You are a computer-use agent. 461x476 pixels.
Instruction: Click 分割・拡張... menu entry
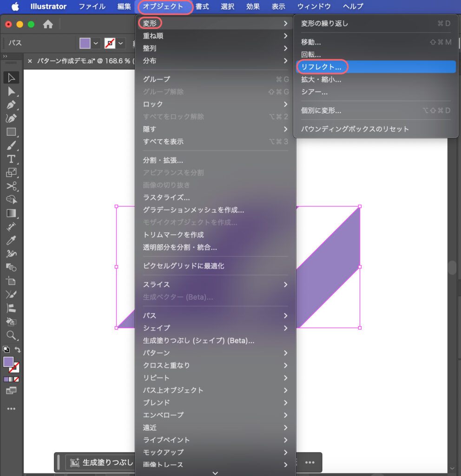(163, 160)
